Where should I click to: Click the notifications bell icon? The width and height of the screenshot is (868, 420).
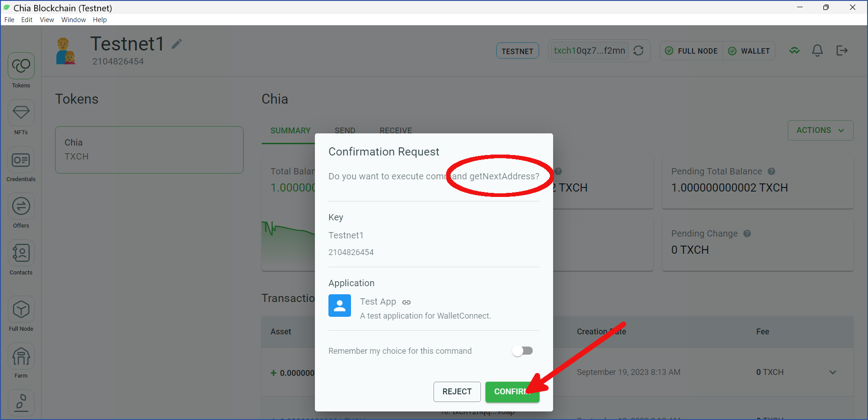(x=817, y=50)
